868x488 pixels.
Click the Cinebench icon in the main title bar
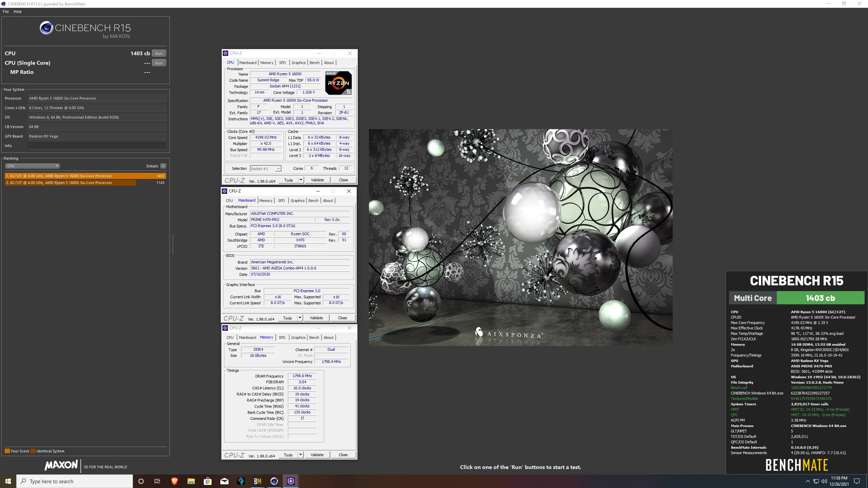point(3,4)
